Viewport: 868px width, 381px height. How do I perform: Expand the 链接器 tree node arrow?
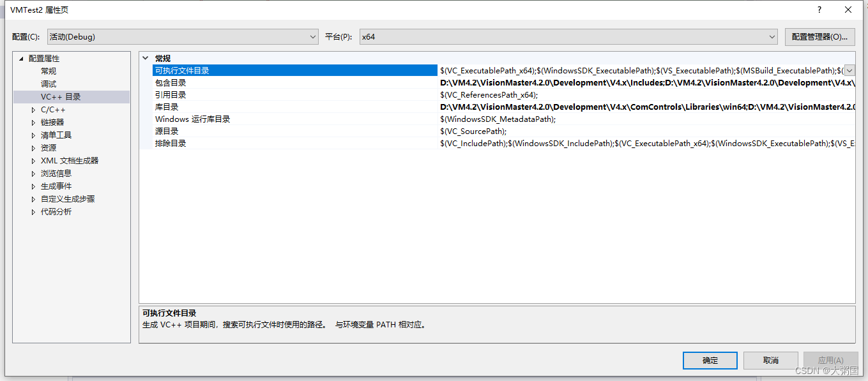[x=33, y=123]
